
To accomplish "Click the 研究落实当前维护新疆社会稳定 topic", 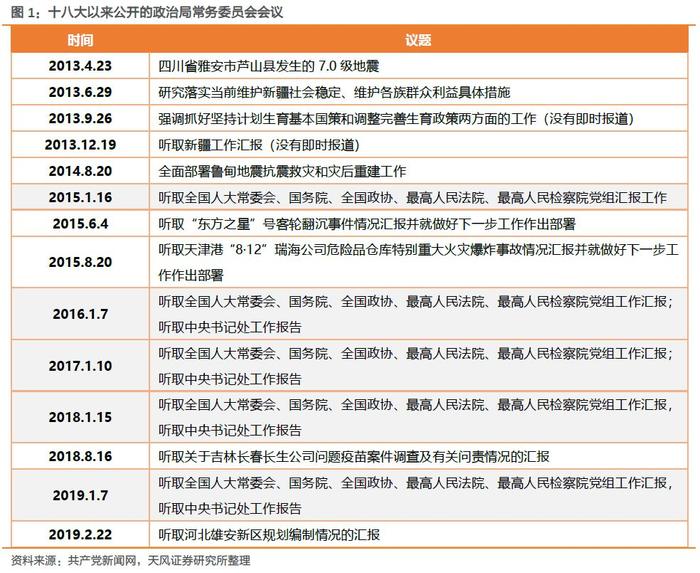I will [x=334, y=92].
